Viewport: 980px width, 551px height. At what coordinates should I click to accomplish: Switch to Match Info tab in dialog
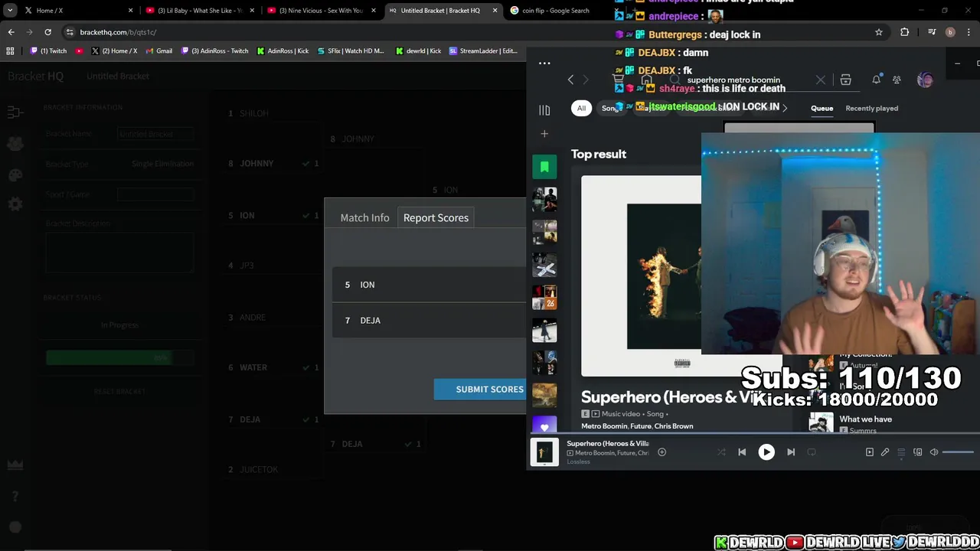click(x=364, y=217)
